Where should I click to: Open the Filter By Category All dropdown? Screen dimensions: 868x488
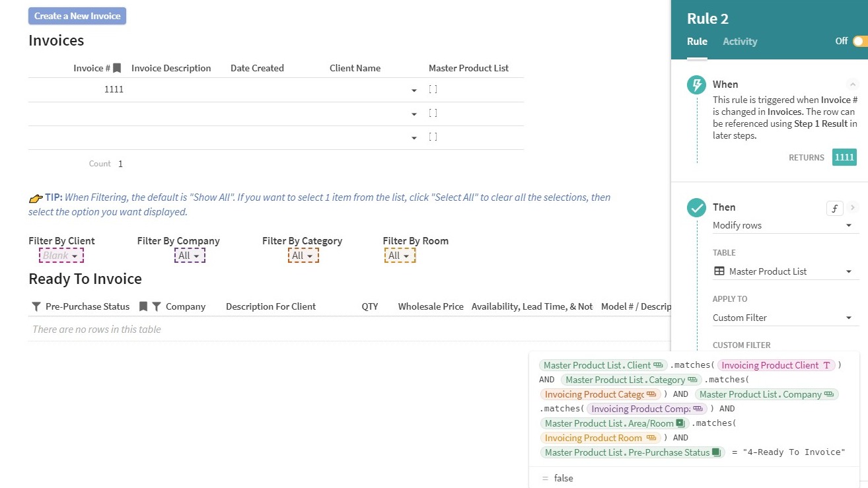pyautogui.click(x=304, y=256)
